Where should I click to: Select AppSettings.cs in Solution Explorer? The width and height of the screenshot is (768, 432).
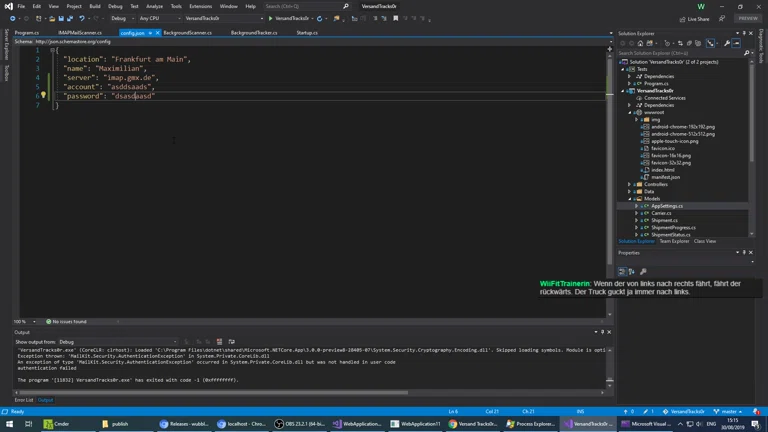point(667,206)
